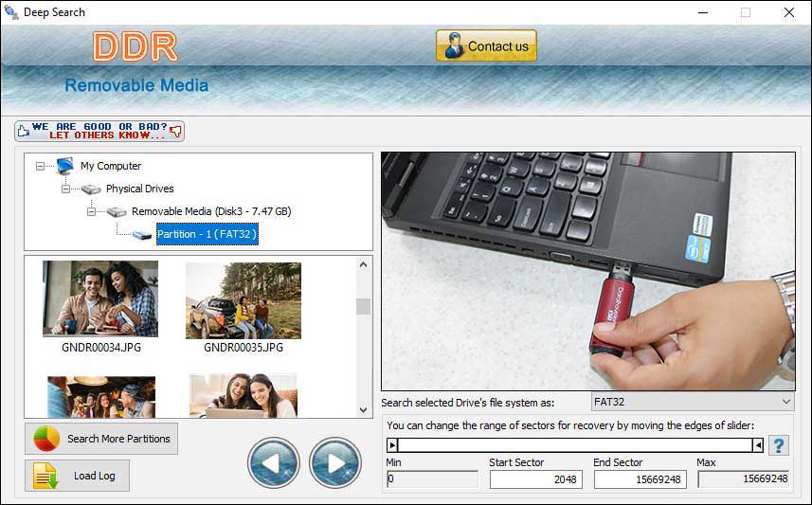Select the bar group photo thumbnail
Viewport: 812px width, 505px height.
point(101,397)
